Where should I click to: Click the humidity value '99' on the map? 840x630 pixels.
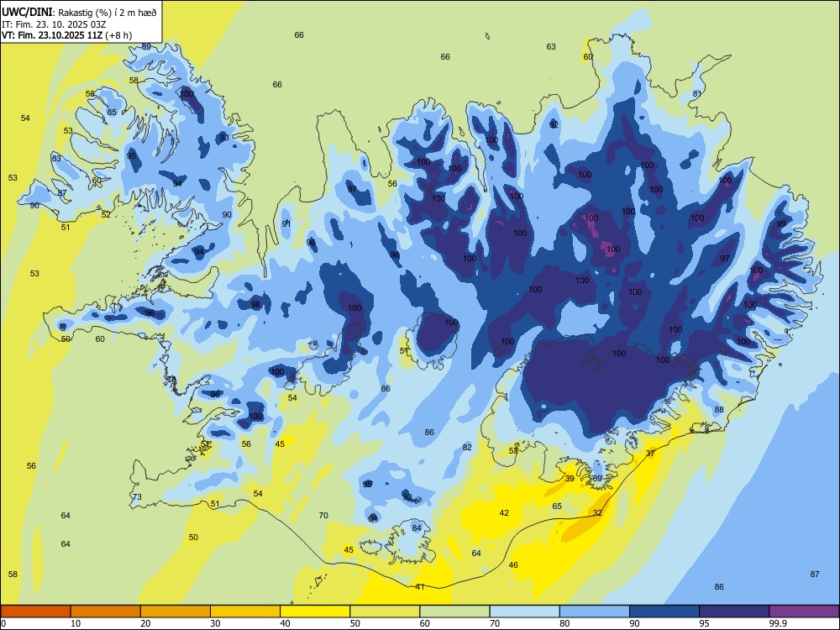point(781,224)
